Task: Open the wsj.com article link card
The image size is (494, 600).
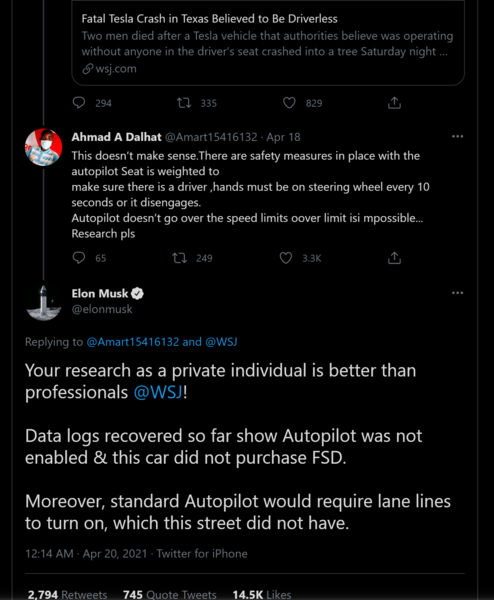Action: 268,43
